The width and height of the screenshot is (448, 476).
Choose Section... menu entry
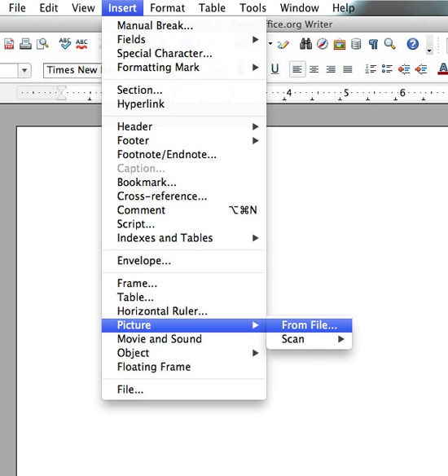(x=184, y=90)
